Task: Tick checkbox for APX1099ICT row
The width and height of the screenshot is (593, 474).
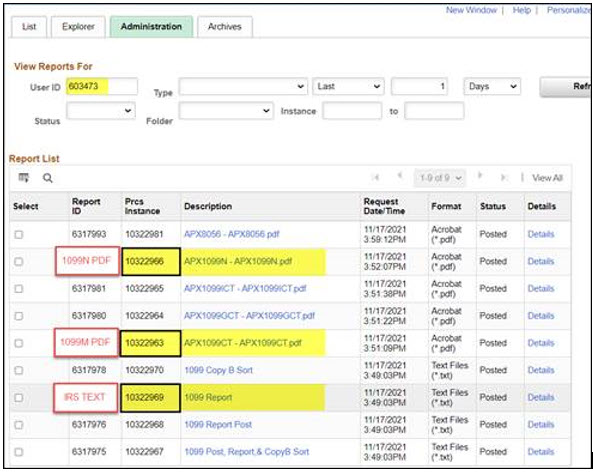Action: [19, 289]
